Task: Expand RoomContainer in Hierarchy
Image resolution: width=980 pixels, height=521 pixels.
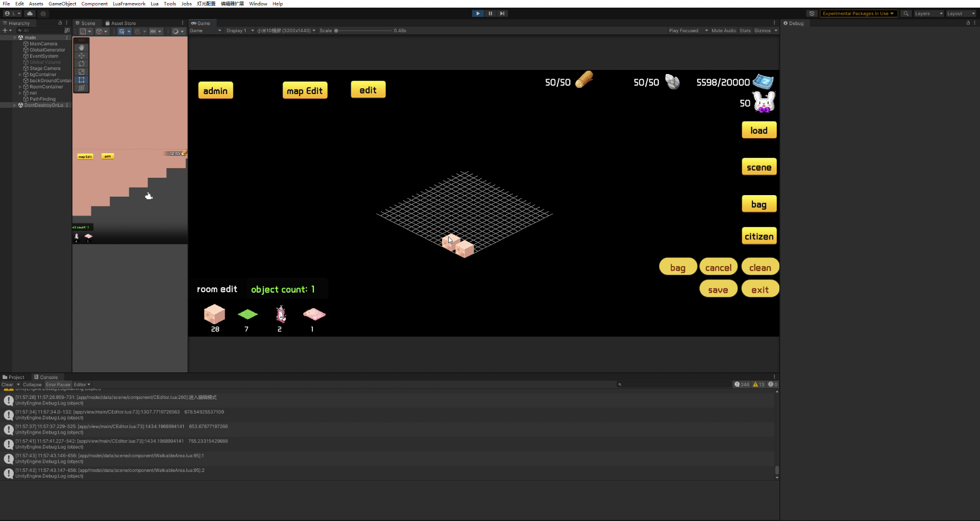Action: point(20,87)
